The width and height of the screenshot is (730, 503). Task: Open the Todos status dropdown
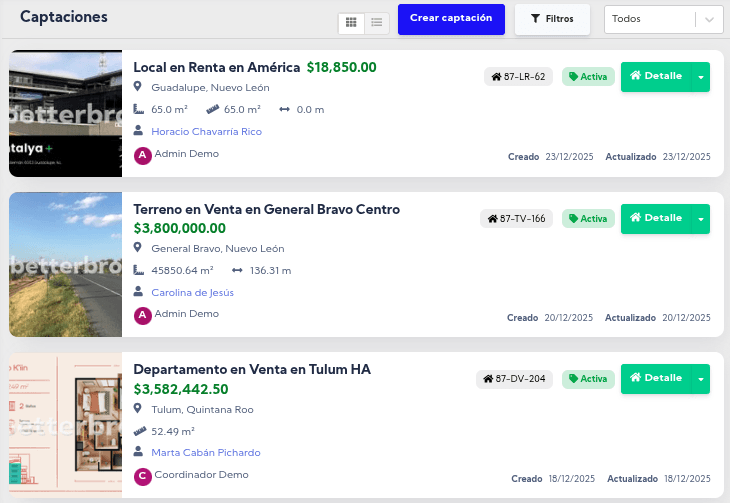[664, 19]
